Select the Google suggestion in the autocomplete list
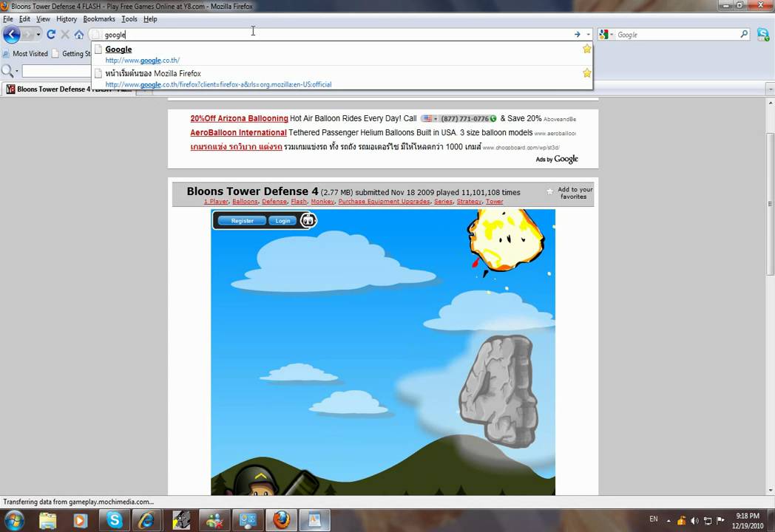775x532 pixels. point(342,54)
